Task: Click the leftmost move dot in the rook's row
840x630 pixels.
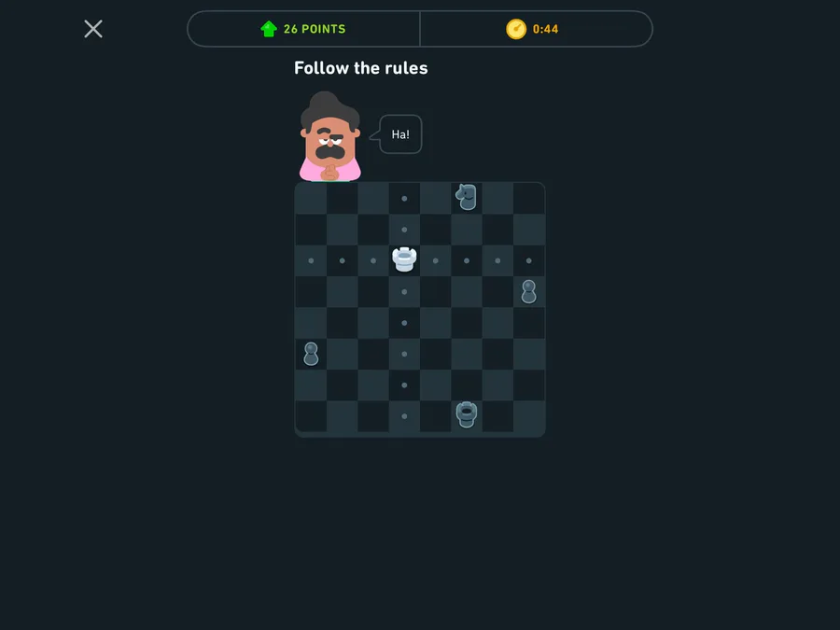Action: 311,261
